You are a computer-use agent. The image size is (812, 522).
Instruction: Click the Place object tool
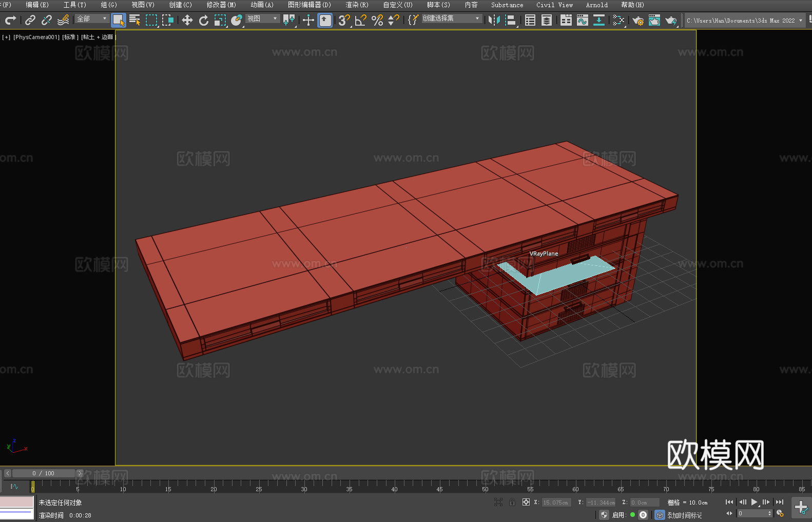(237, 20)
